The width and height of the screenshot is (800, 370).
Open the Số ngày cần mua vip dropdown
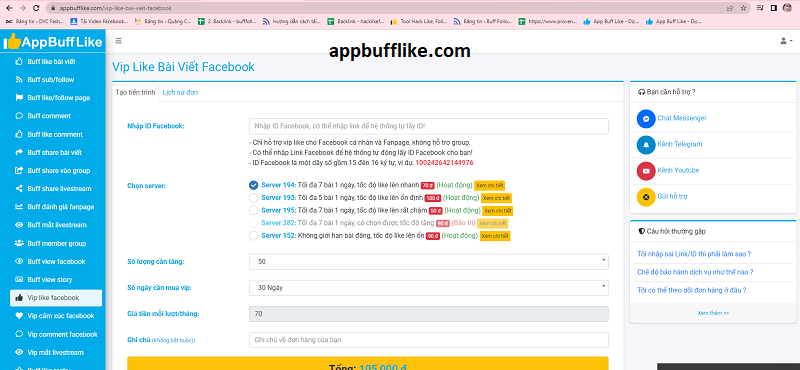point(429,288)
